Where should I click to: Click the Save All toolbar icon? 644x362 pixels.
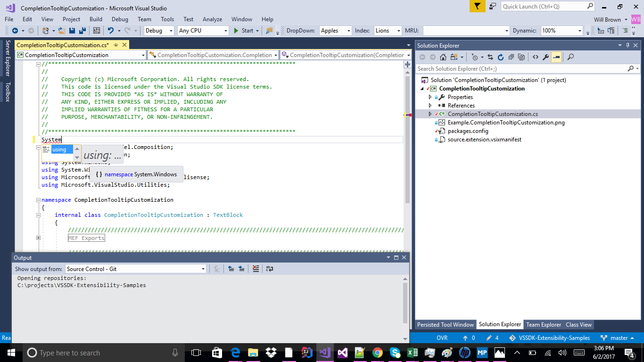83,31
